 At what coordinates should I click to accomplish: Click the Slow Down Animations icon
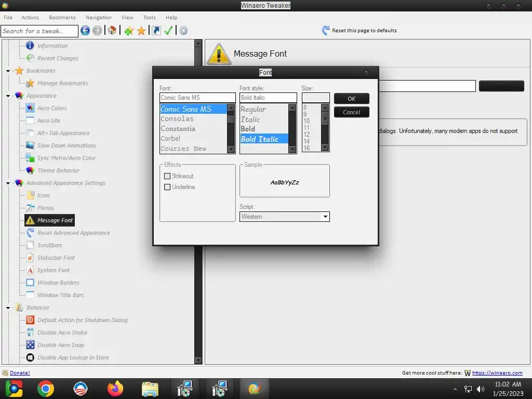point(30,145)
